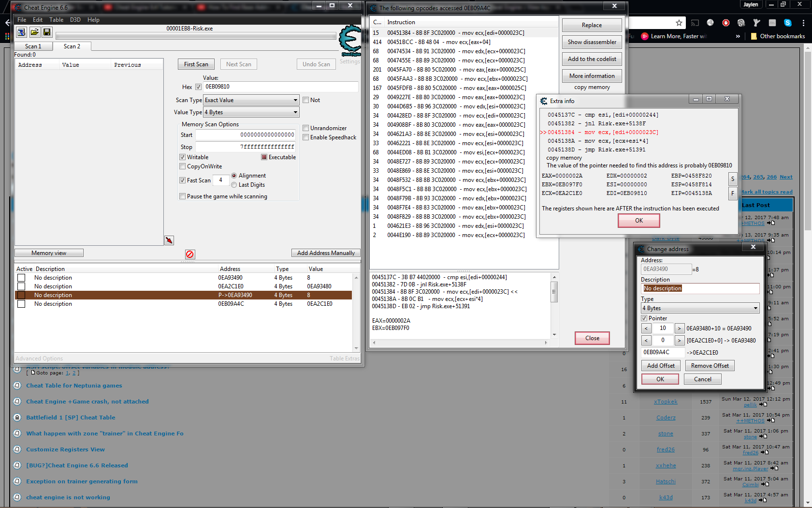
Task: Open the Help menu
Action: (93, 20)
